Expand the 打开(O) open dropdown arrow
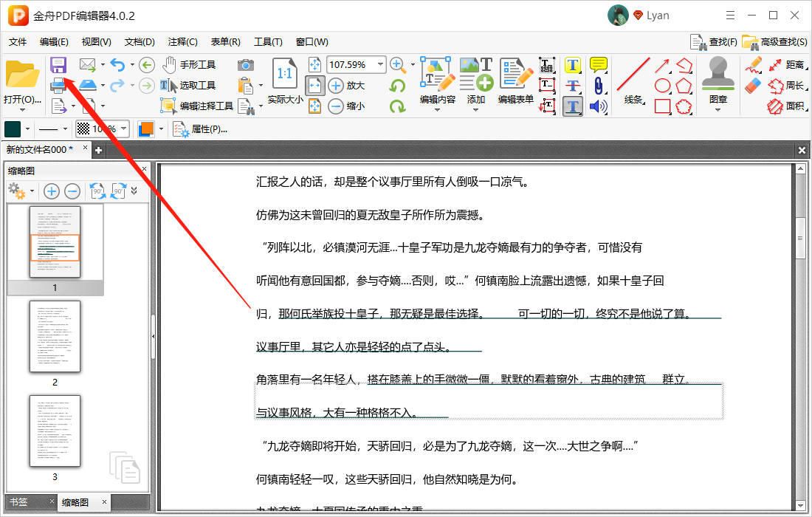This screenshot has width=812, height=517. pyautogui.click(x=22, y=110)
